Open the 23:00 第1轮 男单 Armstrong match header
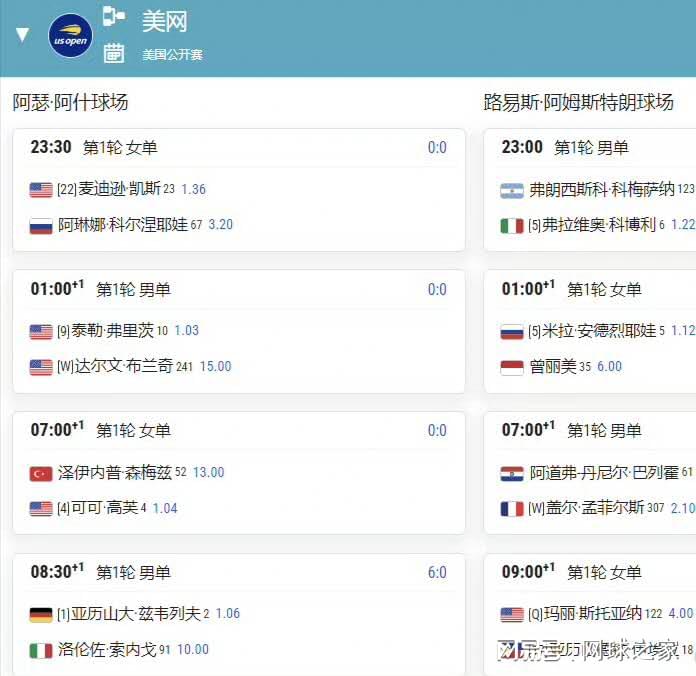Image resolution: width=696 pixels, height=676 pixels. tap(565, 147)
